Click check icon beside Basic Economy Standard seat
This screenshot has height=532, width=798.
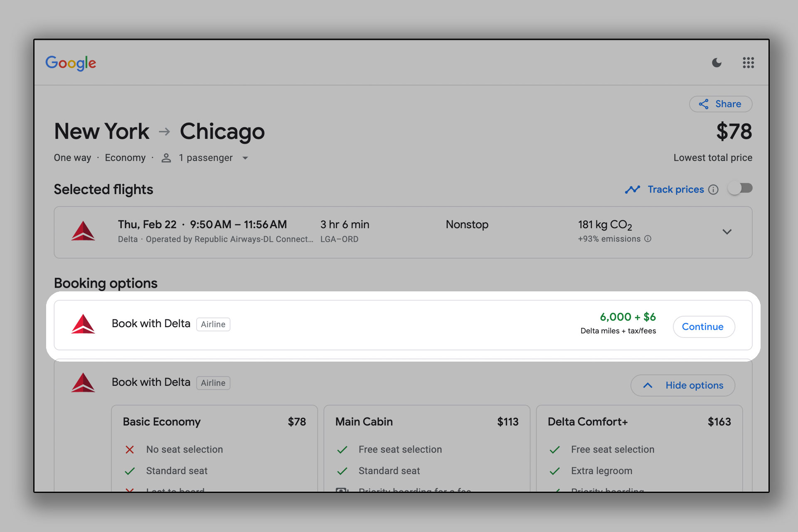pos(130,471)
